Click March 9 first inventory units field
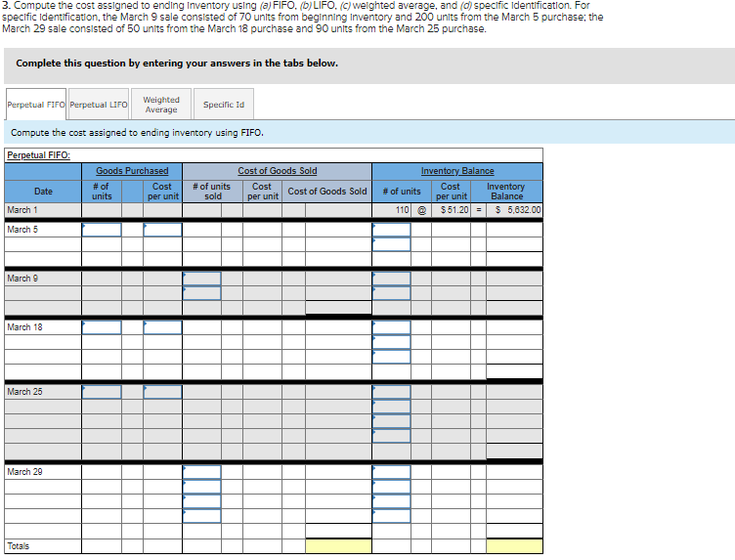Viewport: 735px width, 560px height. (391, 279)
